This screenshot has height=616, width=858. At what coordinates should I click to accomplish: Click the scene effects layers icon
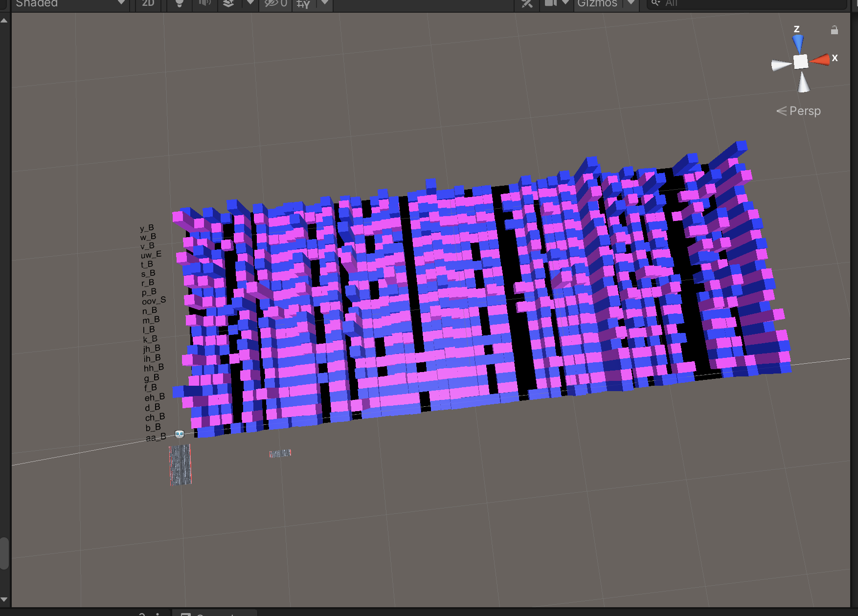[x=228, y=3]
